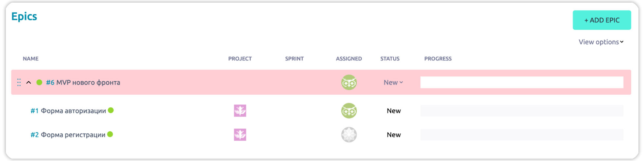644x161 pixels.
Task: Click the green dot after Форма авторизации
Action: pyautogui.click(x=111, y=110)
